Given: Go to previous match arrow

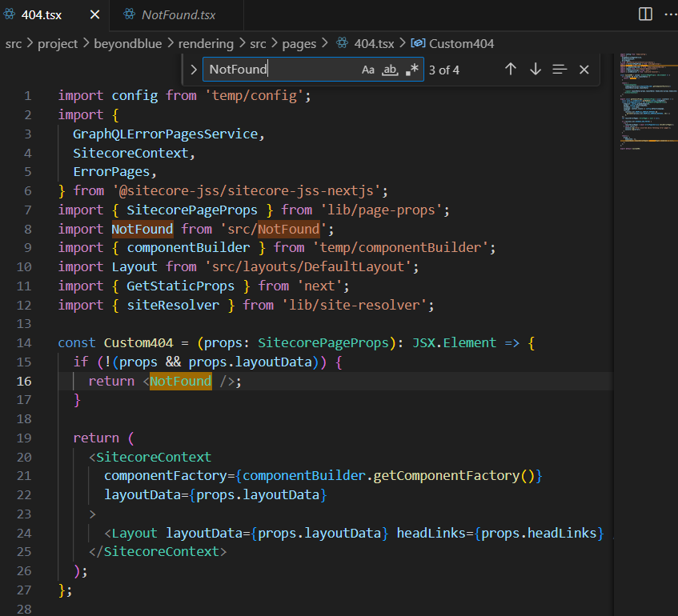Looking at the screenshot, I should click(x=510, y=70).
